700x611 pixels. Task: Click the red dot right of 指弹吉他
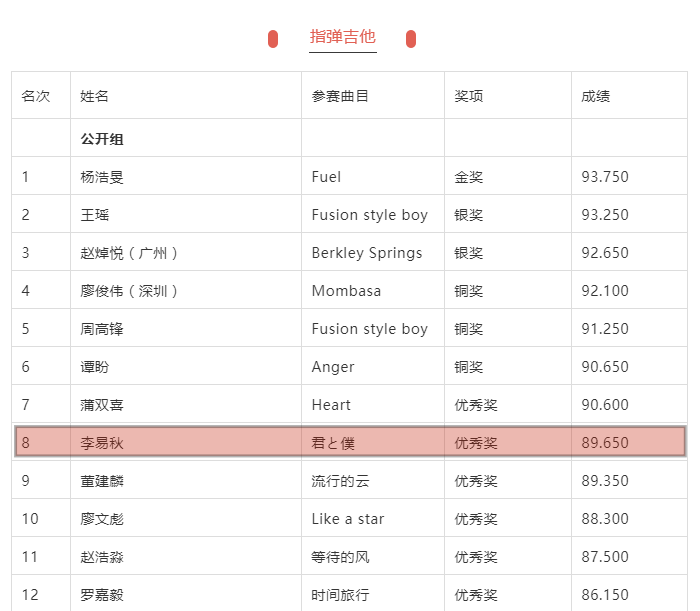(x=411, y=39)
